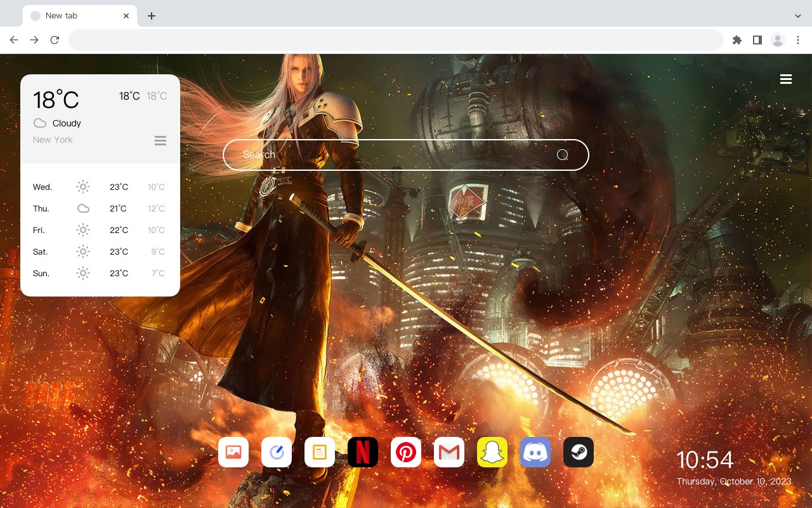Click into the Search box
This screenshot has width=812, height=508.
[406, 155]
